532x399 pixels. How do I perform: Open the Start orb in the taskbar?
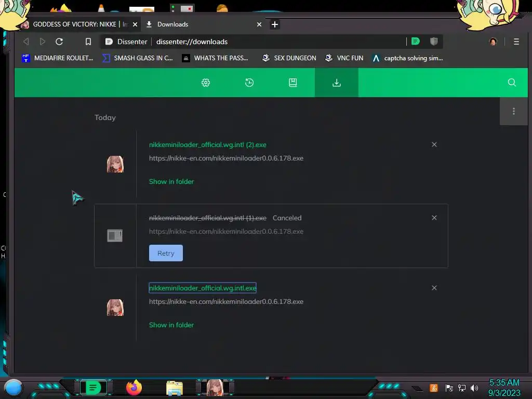tap(14, 388)
